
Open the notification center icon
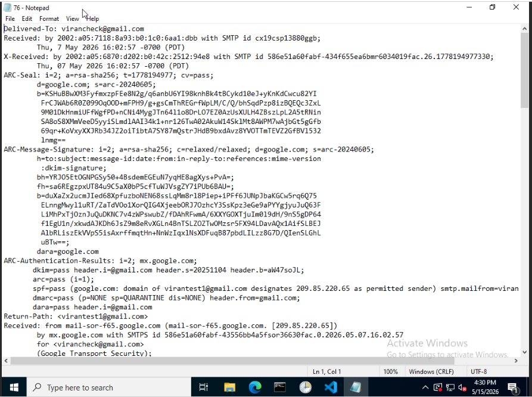coord(512,387)
